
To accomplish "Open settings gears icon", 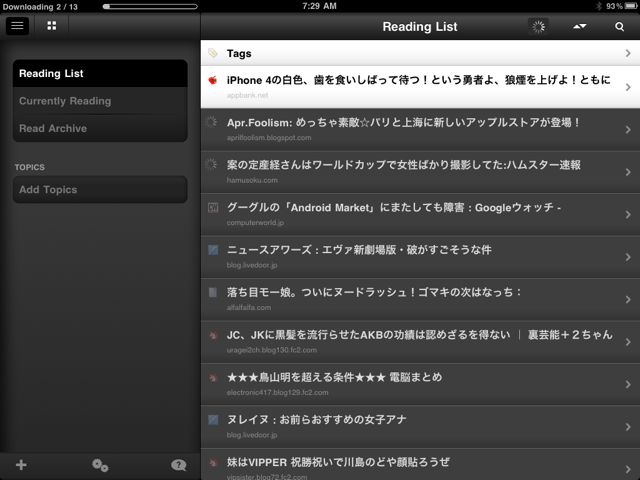I will click(100, 465).
